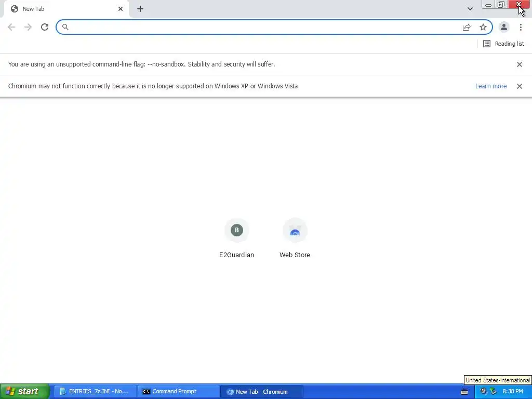Focus the address bar input
The height and width of the screenshot is (399, 532).
pos(264,27)
